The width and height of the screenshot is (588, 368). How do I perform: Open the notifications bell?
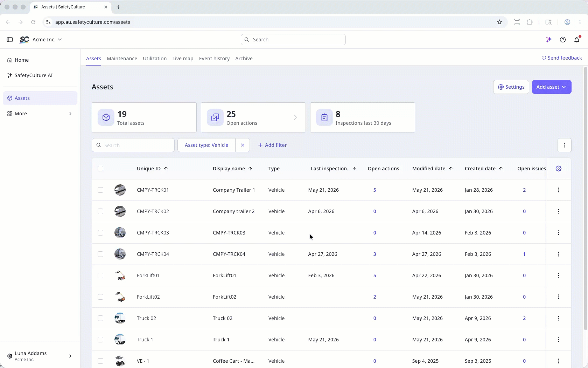(x=577, y=40)
